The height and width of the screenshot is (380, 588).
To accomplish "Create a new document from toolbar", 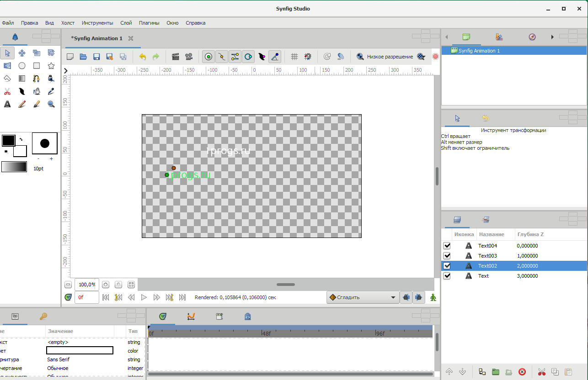I will click(x=70, y=57).
